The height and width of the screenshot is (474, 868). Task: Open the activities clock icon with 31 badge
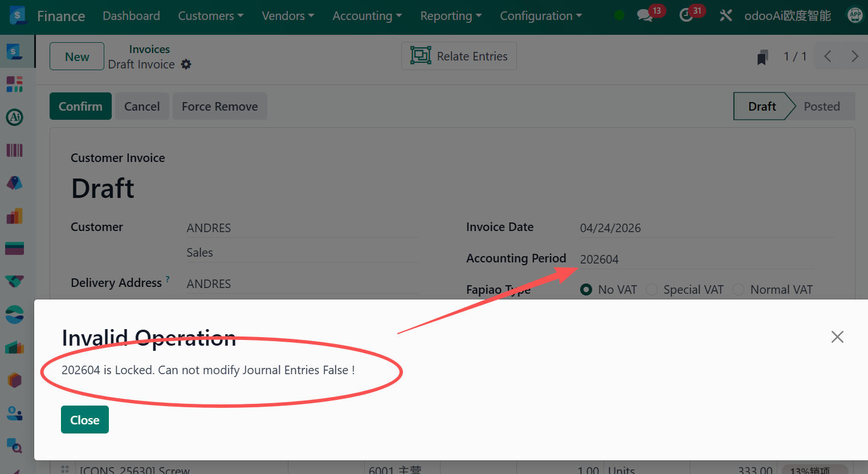[686, 15]
